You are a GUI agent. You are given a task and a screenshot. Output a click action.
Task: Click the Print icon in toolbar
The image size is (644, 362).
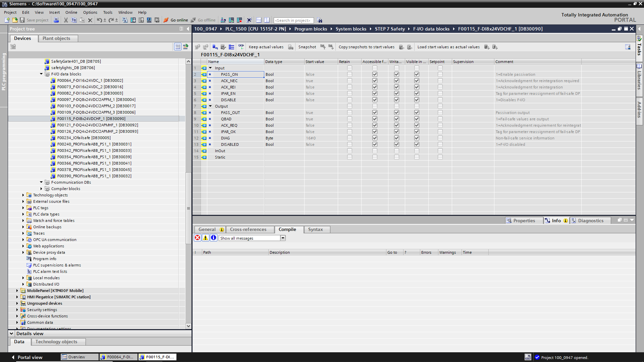(x=56, y=20)
